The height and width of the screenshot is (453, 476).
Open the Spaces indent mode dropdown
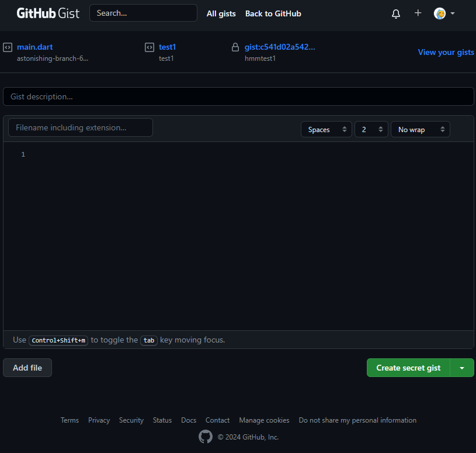[x=326, y=129]
